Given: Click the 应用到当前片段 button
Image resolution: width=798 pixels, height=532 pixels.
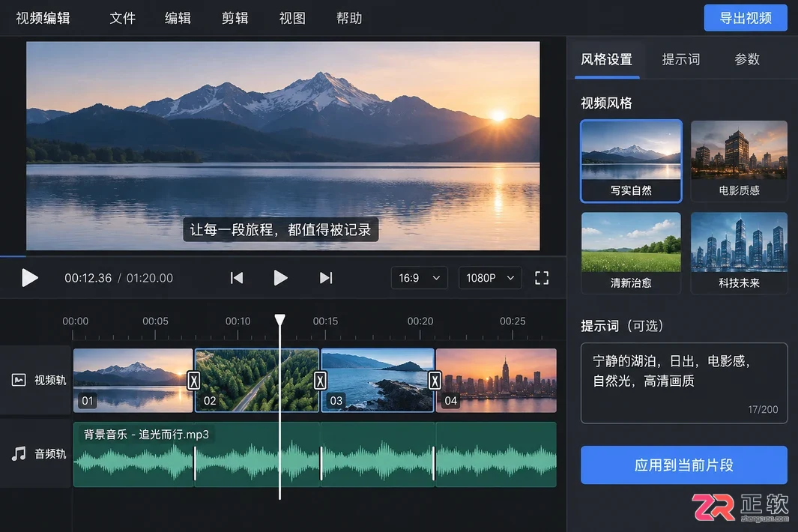Looking at the screenshot, I should [684, 465].
